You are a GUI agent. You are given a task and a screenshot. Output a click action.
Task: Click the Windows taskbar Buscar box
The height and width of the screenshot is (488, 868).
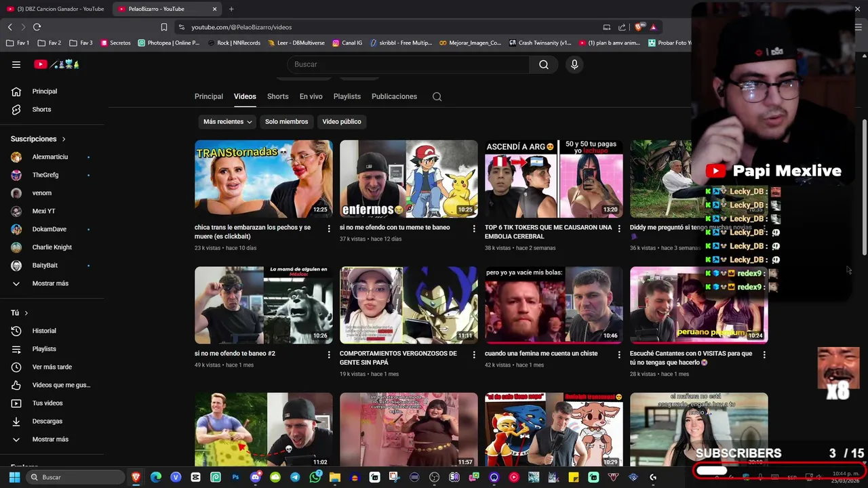pos(75,477)
